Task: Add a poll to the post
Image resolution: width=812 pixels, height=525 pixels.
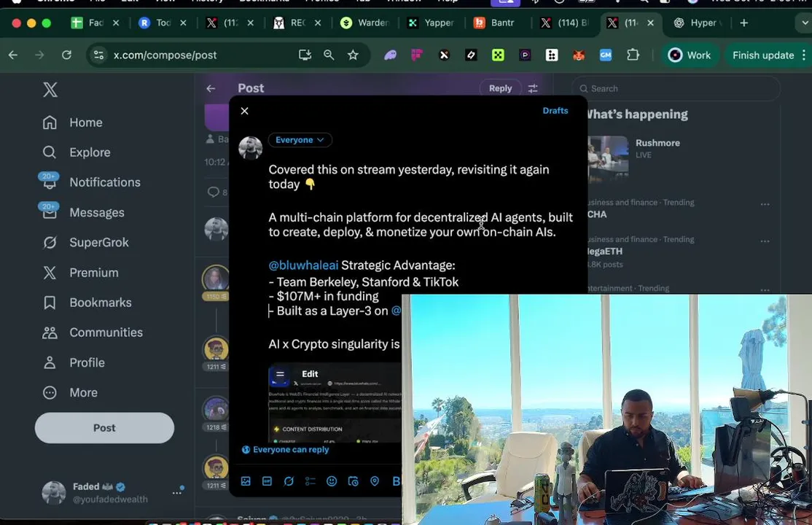Action: click(x=311, y=481)
